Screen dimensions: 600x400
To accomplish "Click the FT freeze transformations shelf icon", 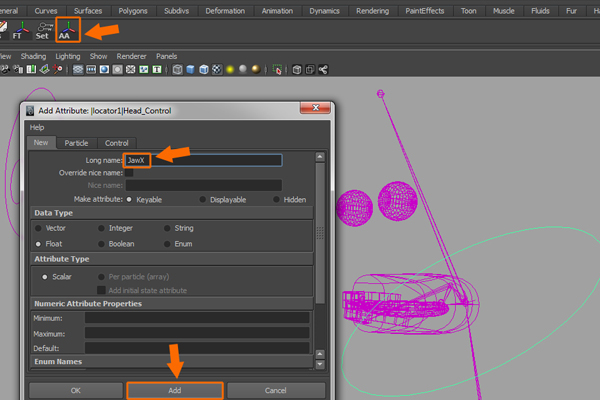I will point(21,30).
